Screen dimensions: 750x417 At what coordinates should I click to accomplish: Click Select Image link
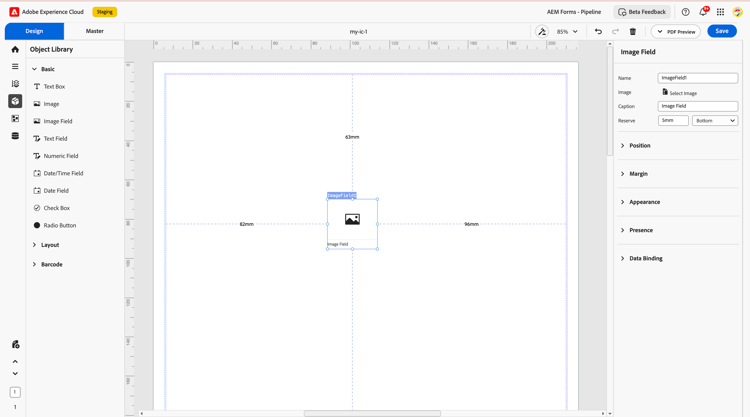click(680, 93)
